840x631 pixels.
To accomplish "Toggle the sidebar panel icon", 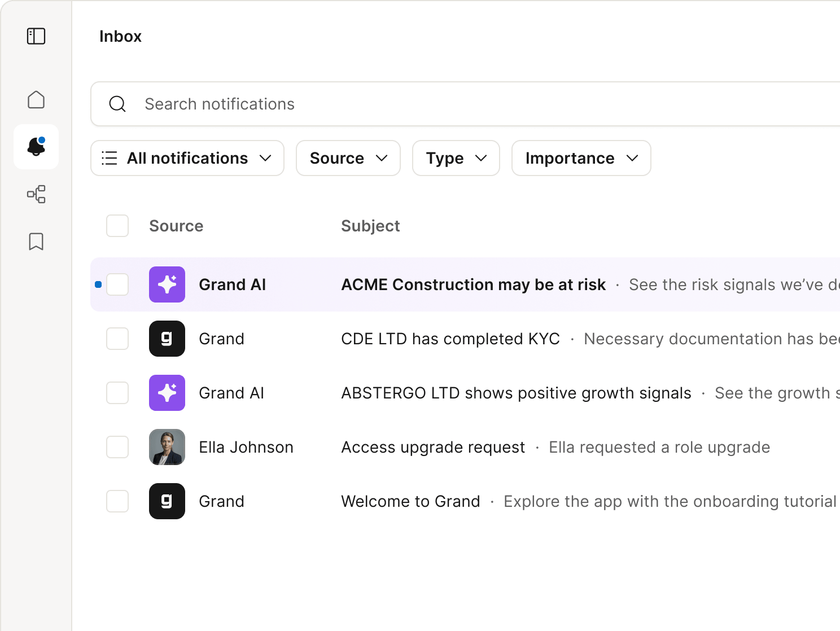I will 36,36.
